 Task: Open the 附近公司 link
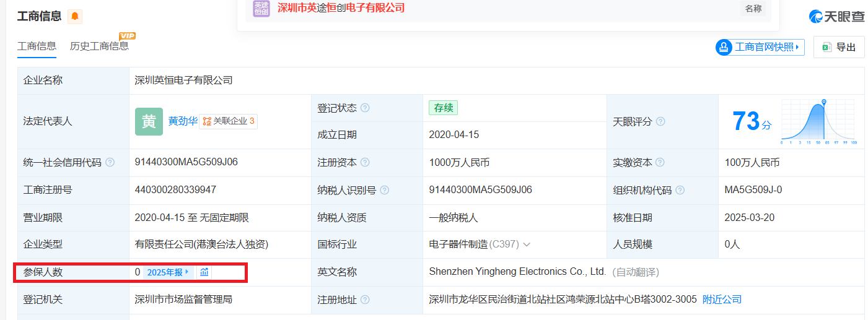pyautogui.click(x=722, y=300)
